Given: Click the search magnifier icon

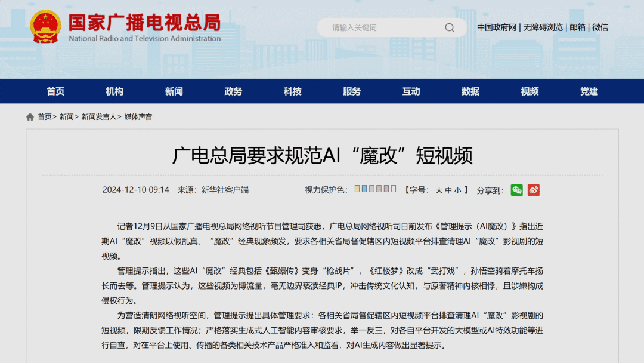Looking at the screenshot, I should pos(450,27).
